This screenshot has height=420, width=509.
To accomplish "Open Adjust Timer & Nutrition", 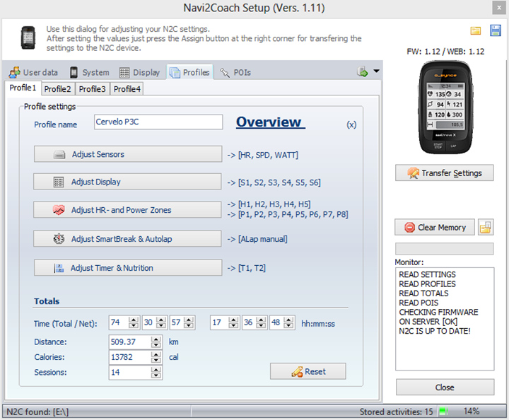I will 127,268.
